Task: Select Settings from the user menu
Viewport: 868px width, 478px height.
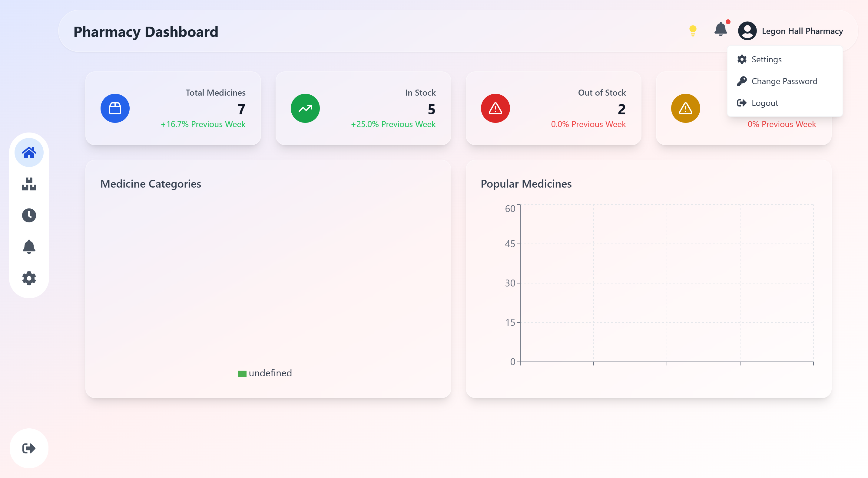Action: tap(766, 60)
